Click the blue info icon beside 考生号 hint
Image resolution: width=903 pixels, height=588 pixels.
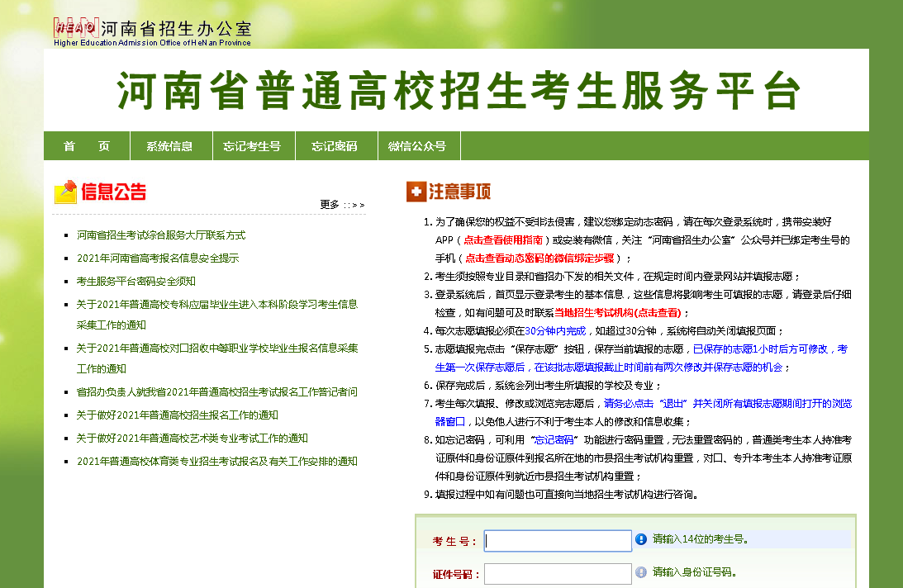641,539
